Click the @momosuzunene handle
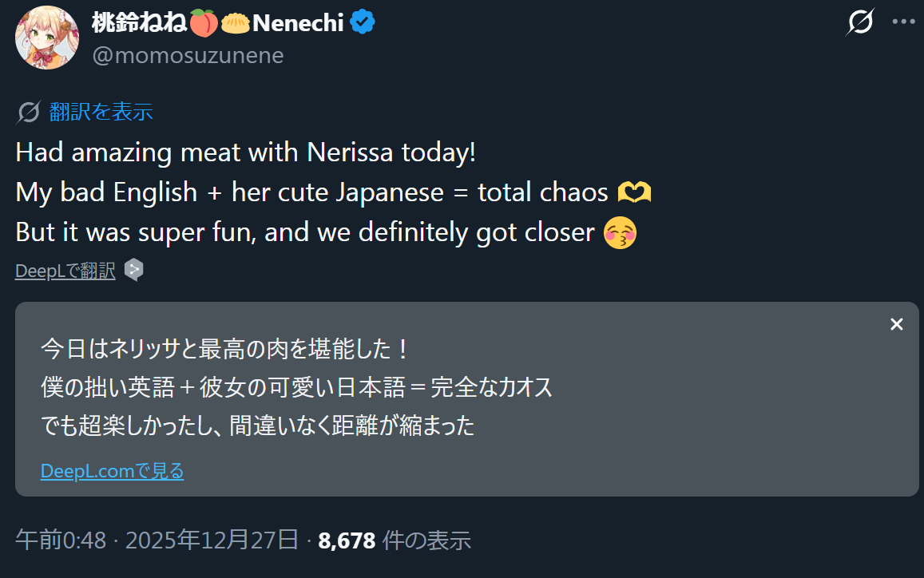 tap(188, 55)
